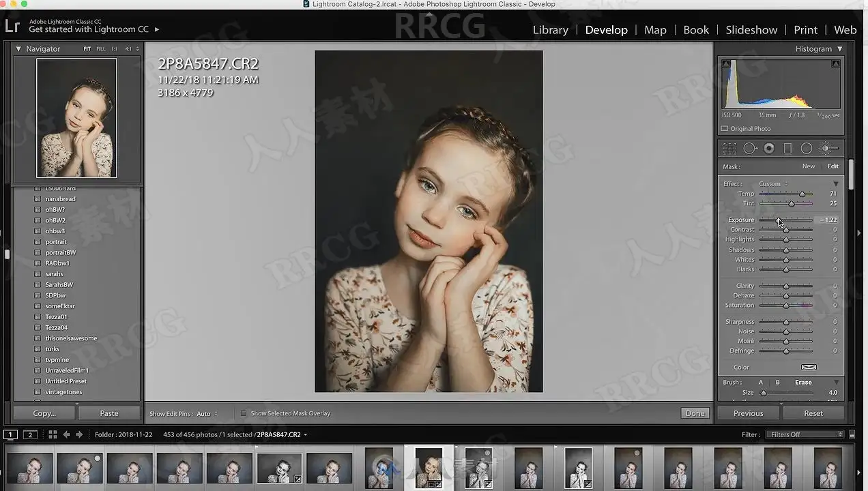Image resolution: width=868 pixels, height=491 pixels.
Task: Open the Slideshow module
Action: click(x=751, y=30)
